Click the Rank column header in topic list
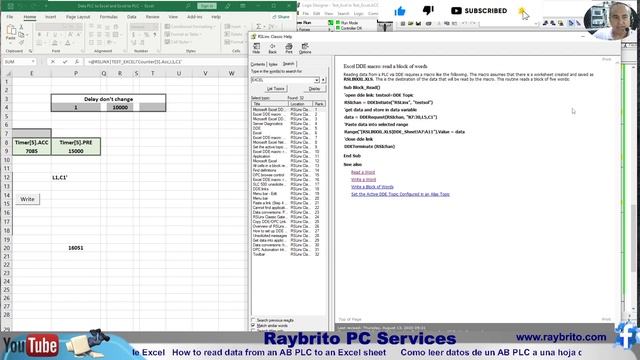640x360 pixels. [319, 104]
